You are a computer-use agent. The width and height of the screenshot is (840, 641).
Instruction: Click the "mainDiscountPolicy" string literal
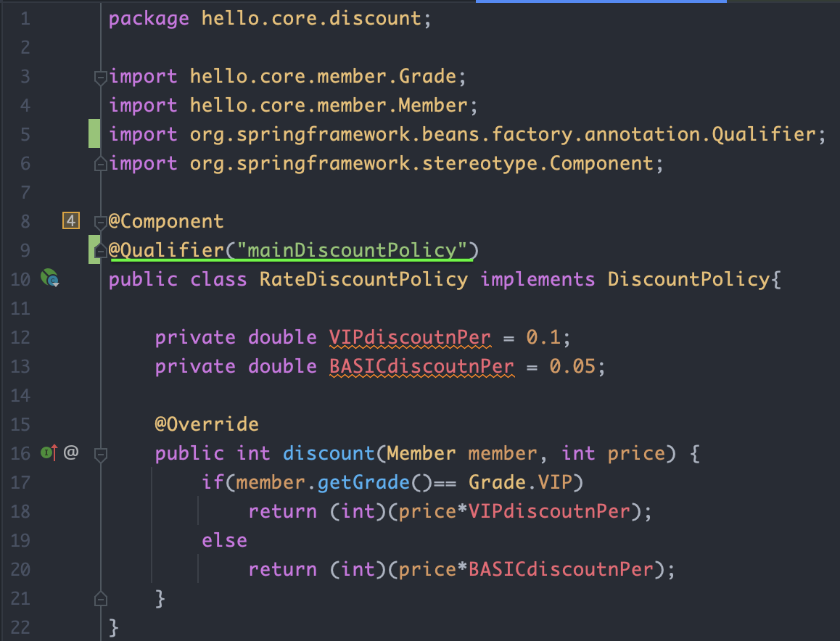point(351,250)
